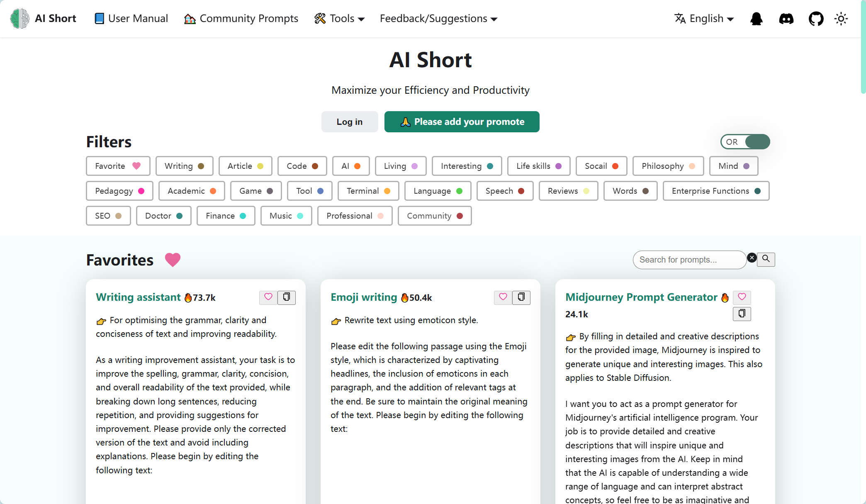Image resolution: width=866 pixels, height=504 pixels.
Task: Open the User Manual page
Action: tap(131, 19)
